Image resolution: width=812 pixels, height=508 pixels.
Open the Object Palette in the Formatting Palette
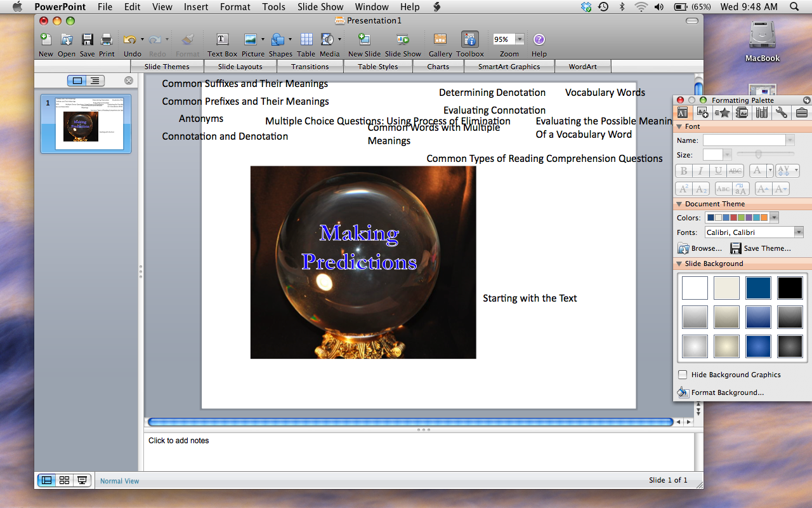click(x=702, y=112)
